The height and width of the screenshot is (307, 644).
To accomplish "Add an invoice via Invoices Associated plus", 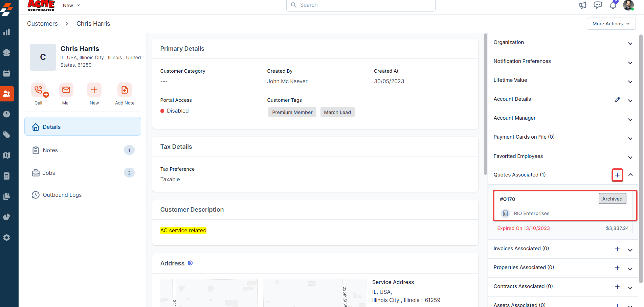I will (x=617, y=249).
